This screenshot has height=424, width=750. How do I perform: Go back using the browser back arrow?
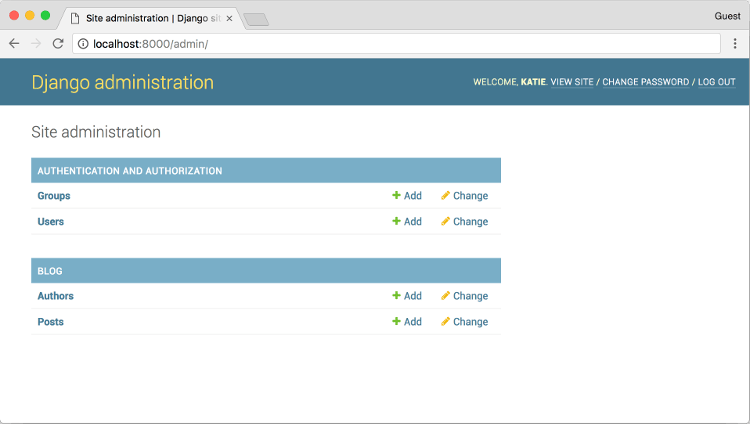point(14,44)
